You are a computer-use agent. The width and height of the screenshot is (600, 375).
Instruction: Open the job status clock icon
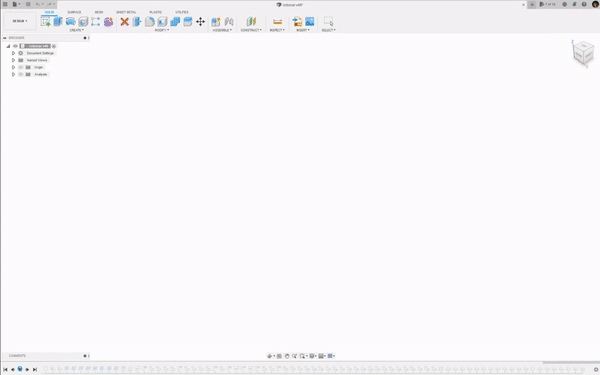(x=564, y=4)
